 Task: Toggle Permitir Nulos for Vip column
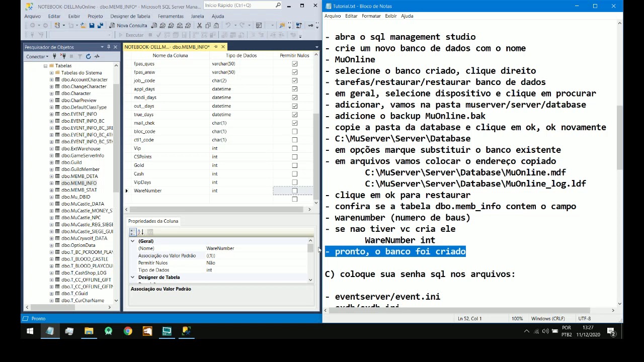click(295, 148)
